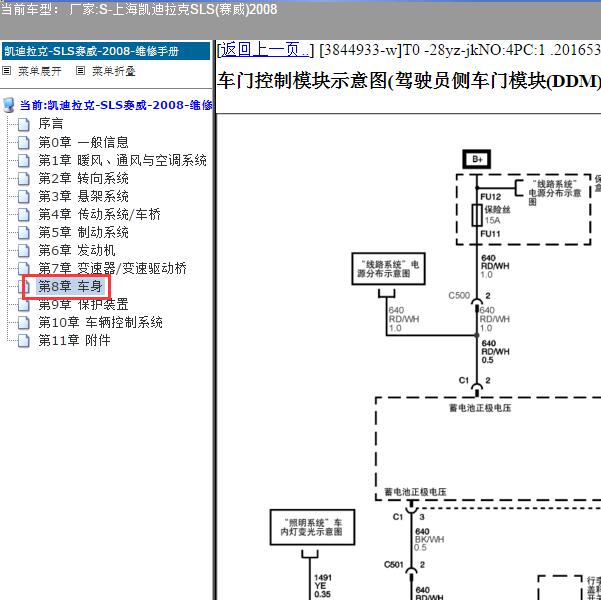Click wire label 1491 YE 0.35

(323, 586)
